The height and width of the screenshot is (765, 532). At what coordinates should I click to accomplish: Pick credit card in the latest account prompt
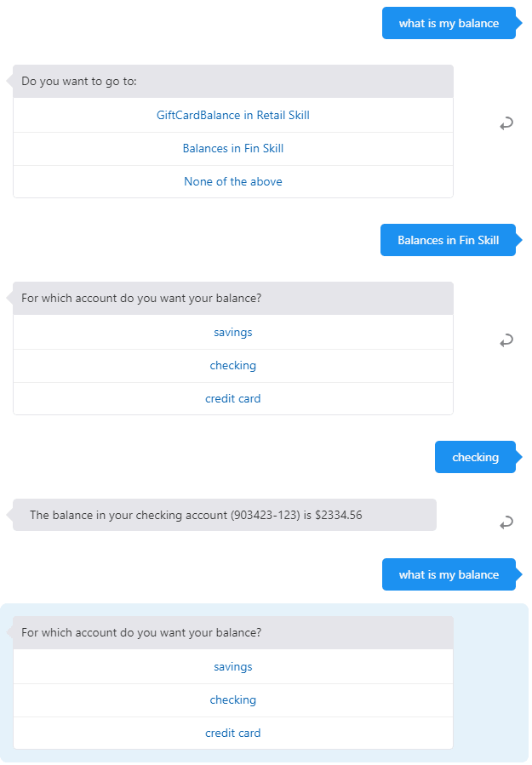point(232,733)
